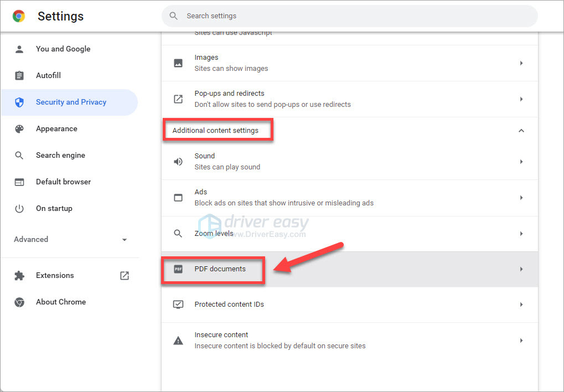Open Default browser settings
Screen dimensions: 564x392
pyautogui.click(x=64, y=182)
